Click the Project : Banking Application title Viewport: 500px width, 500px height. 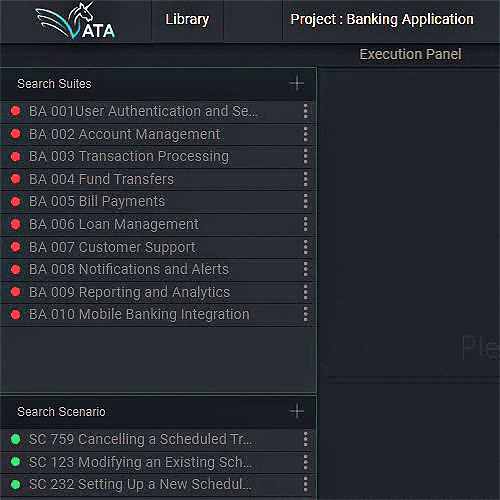[x=382, y=19]
